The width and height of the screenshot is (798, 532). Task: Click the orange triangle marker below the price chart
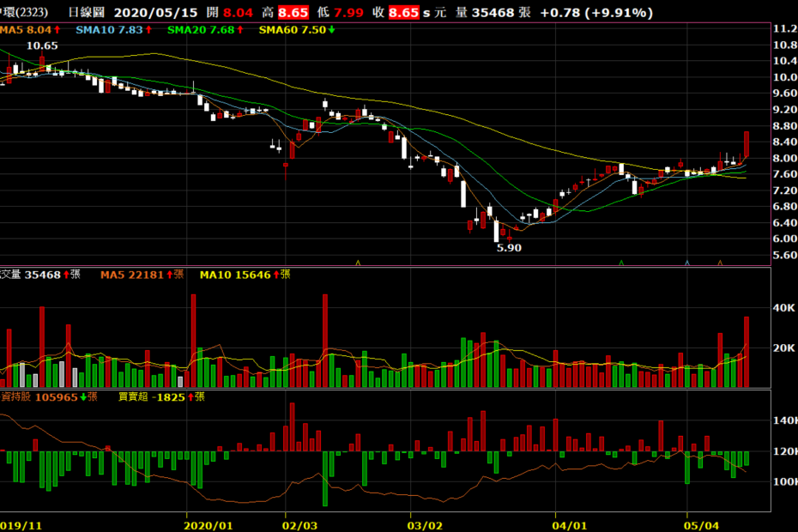pyautogui.click(x=719, y=262)
